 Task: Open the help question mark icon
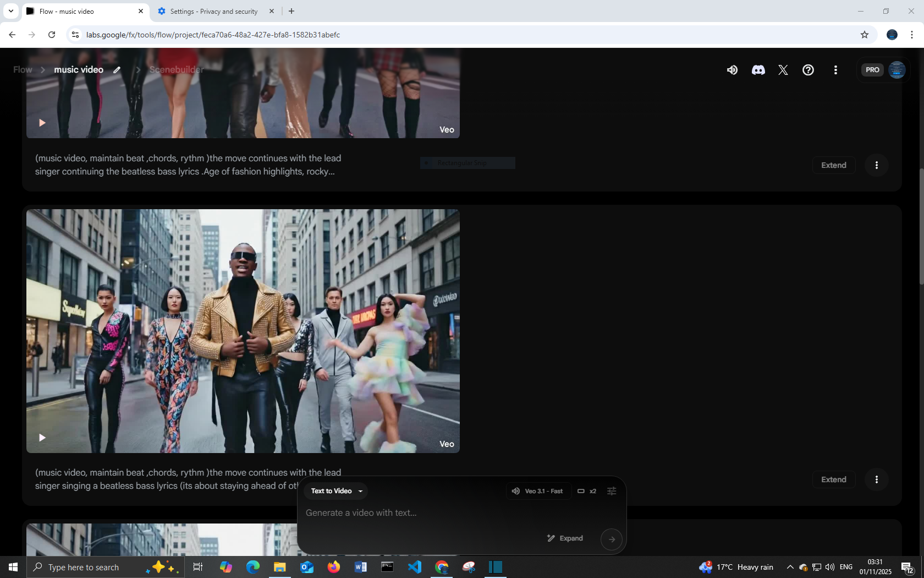click(808, 70)
